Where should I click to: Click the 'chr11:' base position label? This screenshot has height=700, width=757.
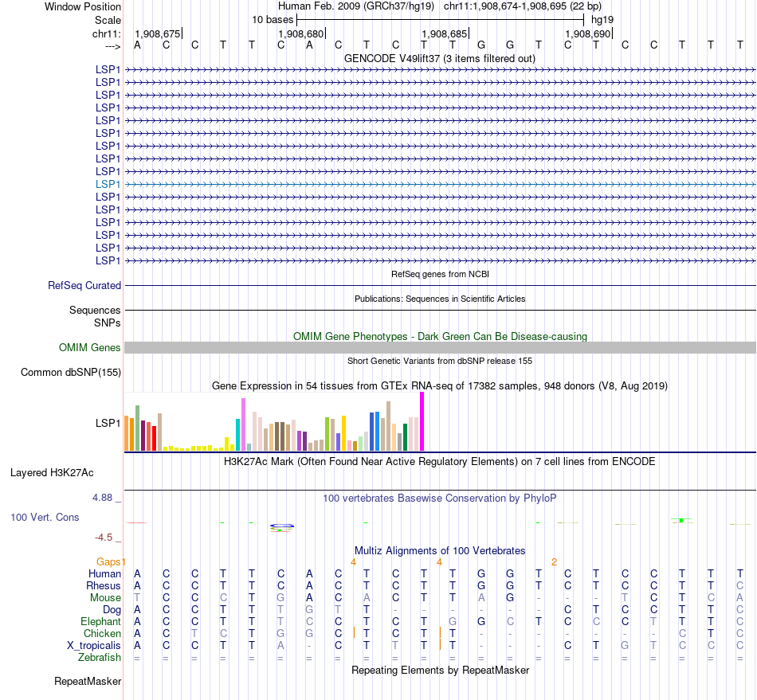[x=106, y=33]
